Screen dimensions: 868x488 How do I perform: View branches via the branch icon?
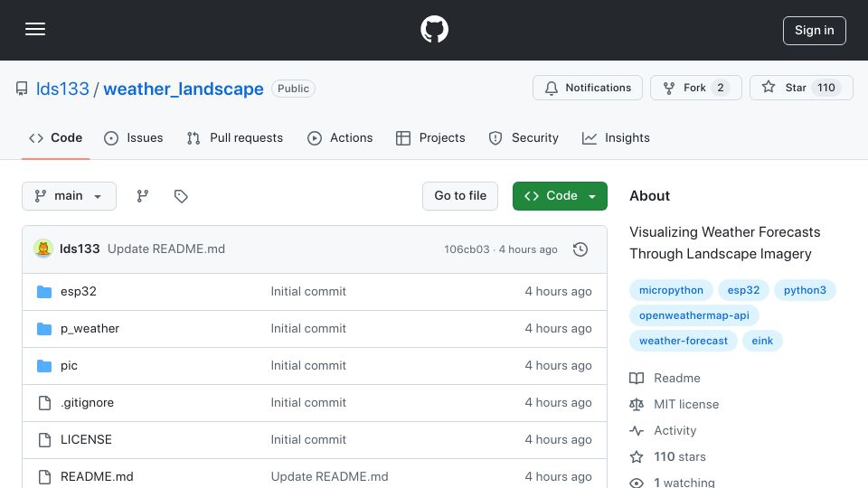(143, 196)
